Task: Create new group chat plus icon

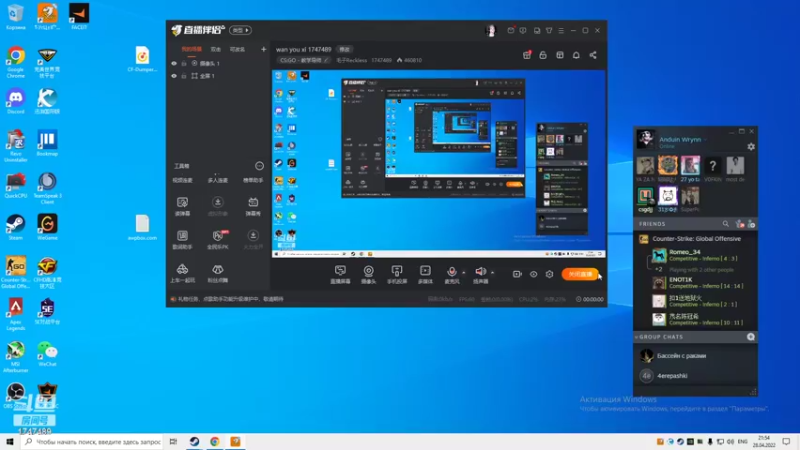Action: click(x=751, y=337)
